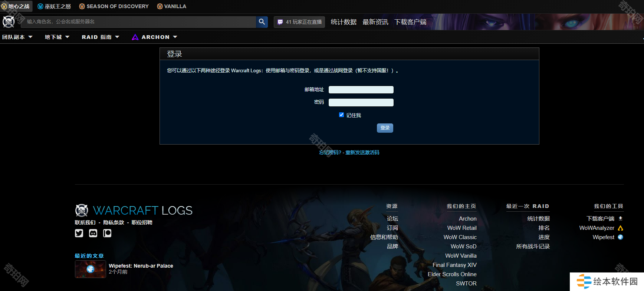This screenshot has width=644, height=291.
Task: Expand the 地下城 dropdown menu
Action: click(x=57, y=37)
